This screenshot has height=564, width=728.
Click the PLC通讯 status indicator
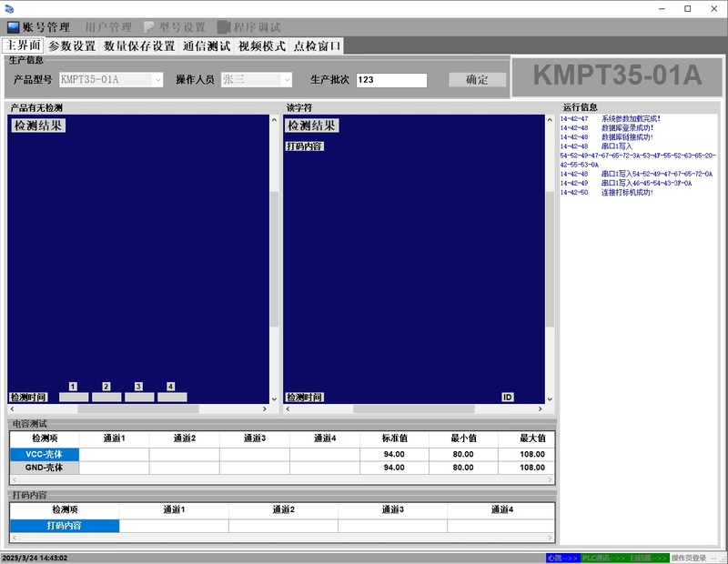603,558
